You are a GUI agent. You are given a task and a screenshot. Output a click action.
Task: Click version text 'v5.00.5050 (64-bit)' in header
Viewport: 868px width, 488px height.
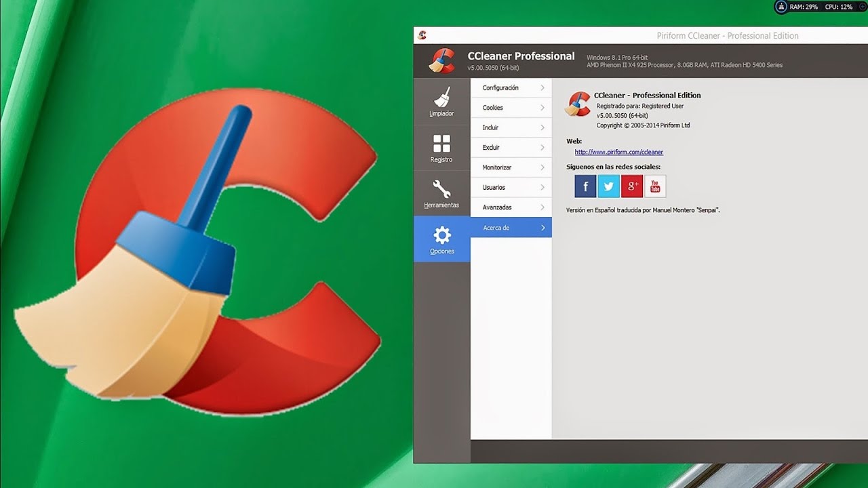pyautogui.click(x=494, y=68)
